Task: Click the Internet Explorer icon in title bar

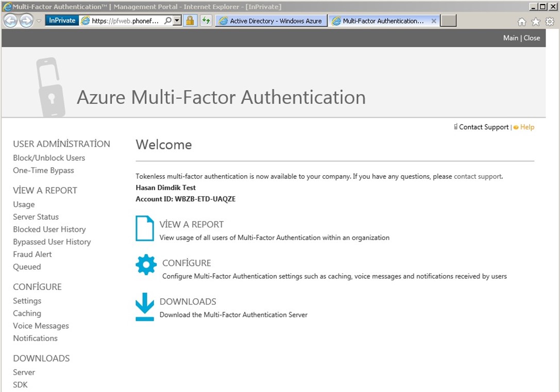Action: point(7,7)
